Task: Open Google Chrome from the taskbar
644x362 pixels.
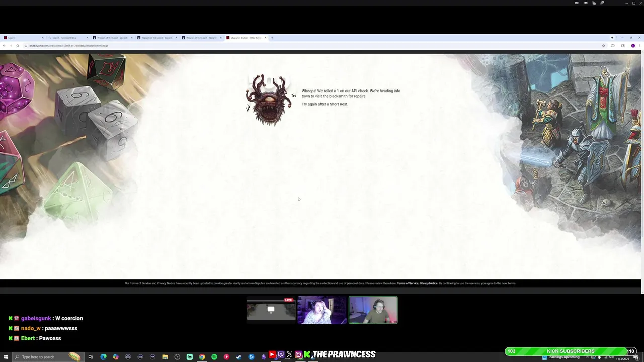Action: (202, 357)
